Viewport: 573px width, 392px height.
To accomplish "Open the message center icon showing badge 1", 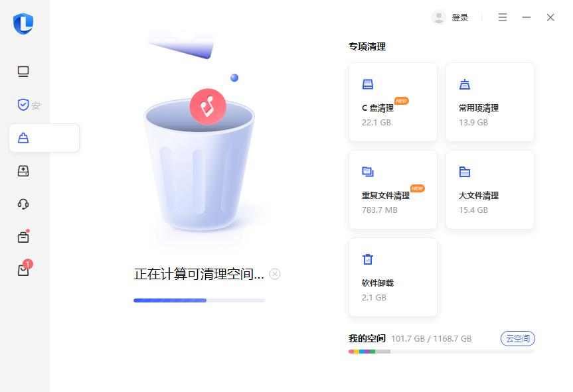I will pos(23,269).
